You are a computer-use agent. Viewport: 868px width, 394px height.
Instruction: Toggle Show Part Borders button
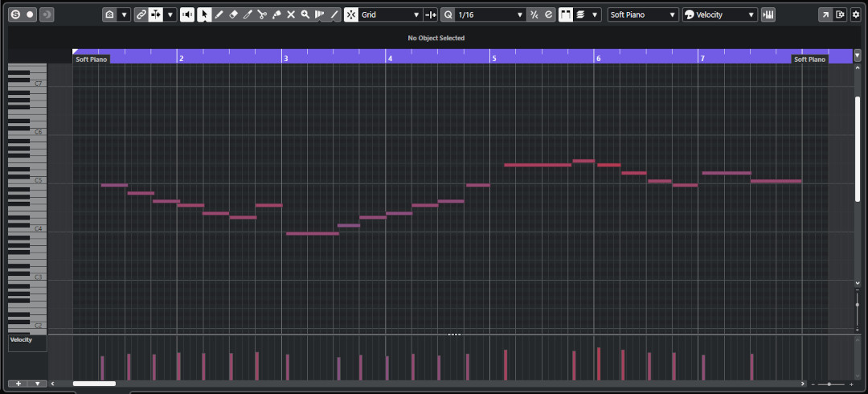pos(566,15)
